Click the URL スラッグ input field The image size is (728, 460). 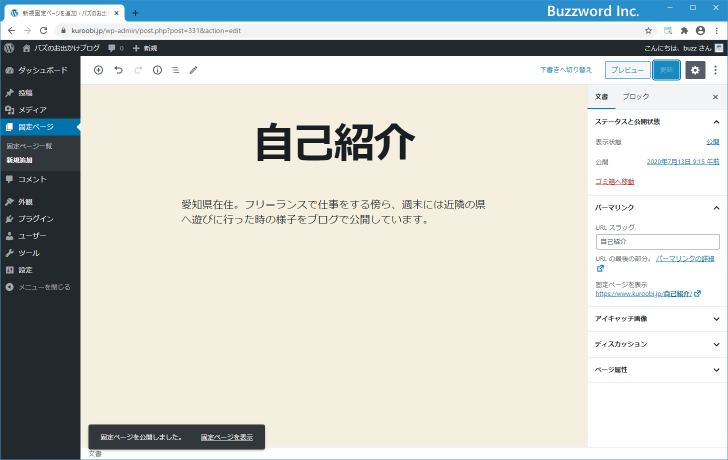[x=657, y=242]
